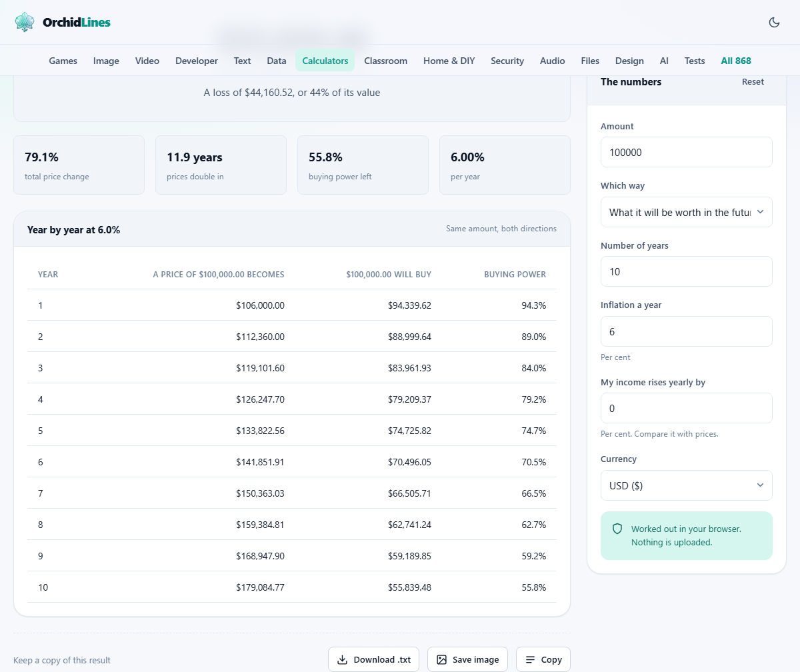The height and width of the screenshot is (672, 800).
Task: Click the Number of years field
Action: point(687,271)
